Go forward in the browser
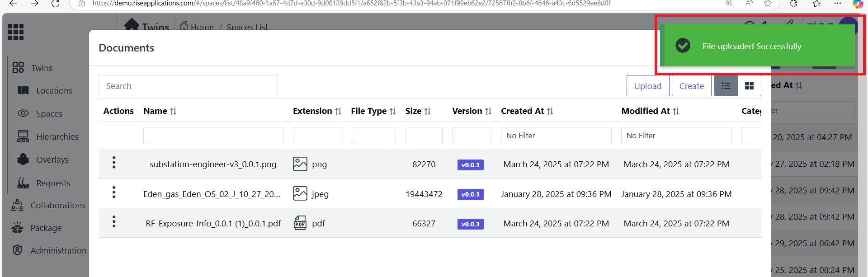The height and width of the screenshot is (277, 868). click(34, 4)
